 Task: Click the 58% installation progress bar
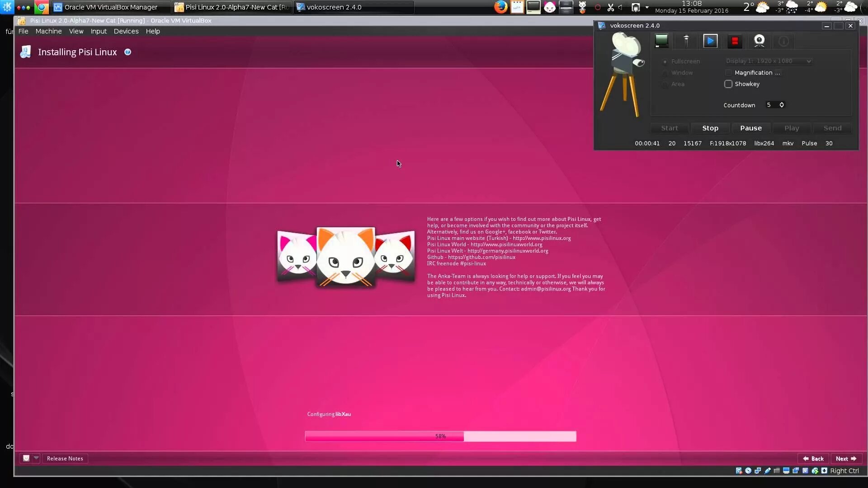[x=440, y=436]
